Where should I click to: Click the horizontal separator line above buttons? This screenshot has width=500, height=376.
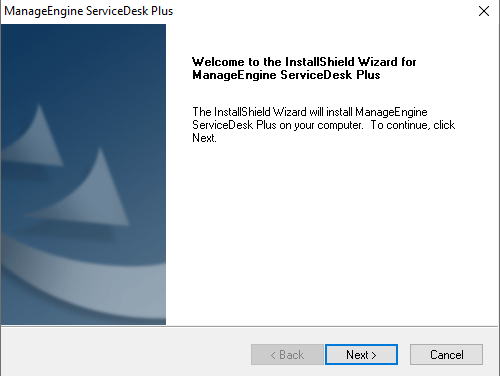pyautogui.click(x=249, y=326)
